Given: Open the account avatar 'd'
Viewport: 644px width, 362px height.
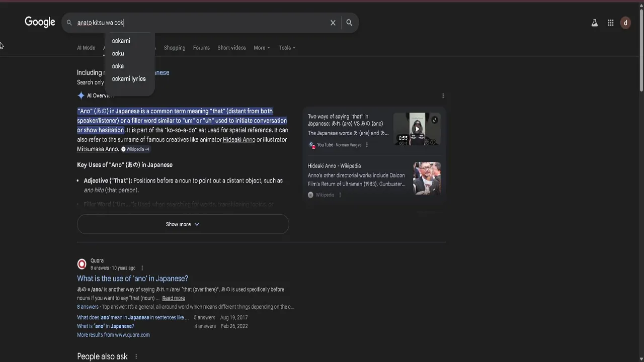Looking at the screenshot, I should (x=625, y=23).
